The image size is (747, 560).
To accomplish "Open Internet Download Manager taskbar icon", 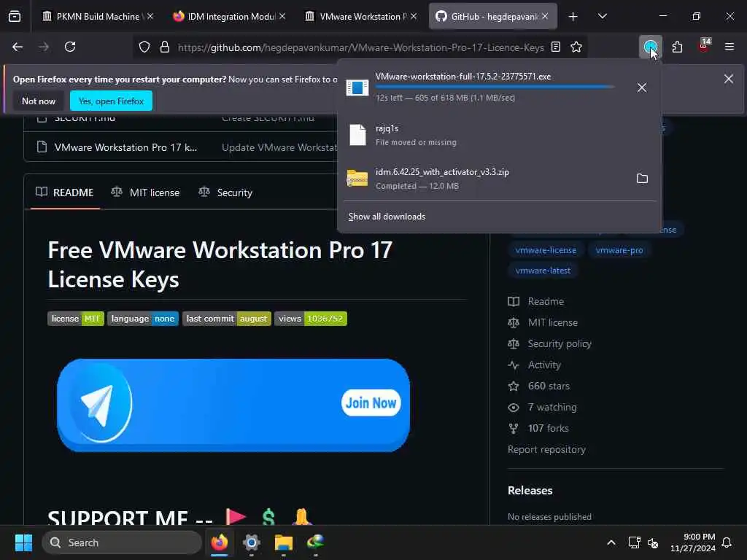I will click(315, 542).
